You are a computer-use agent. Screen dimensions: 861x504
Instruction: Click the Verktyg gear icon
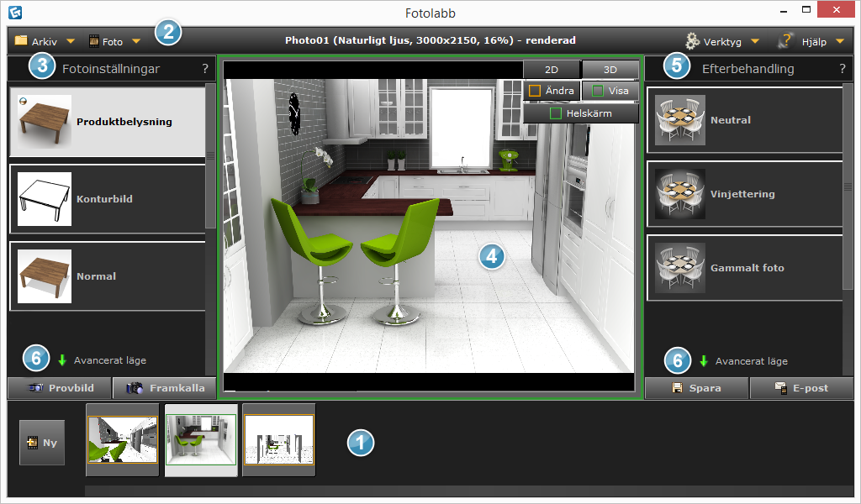click(693, 40)
